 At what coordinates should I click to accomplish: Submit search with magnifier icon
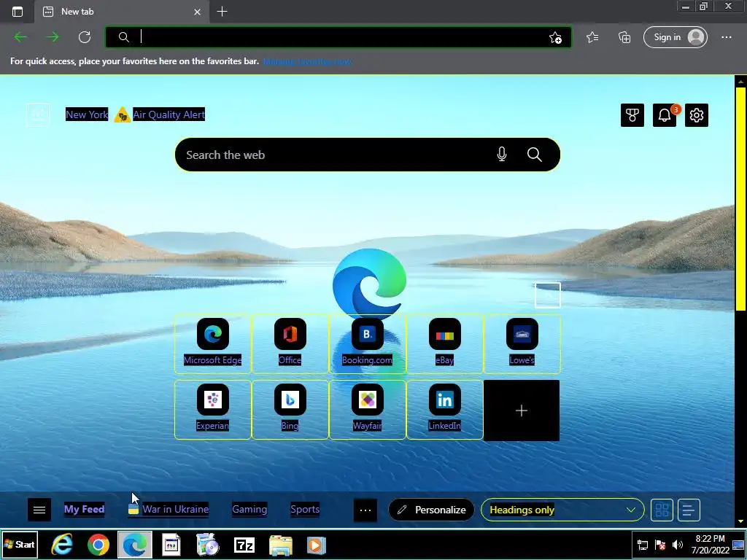click(535, 155)
